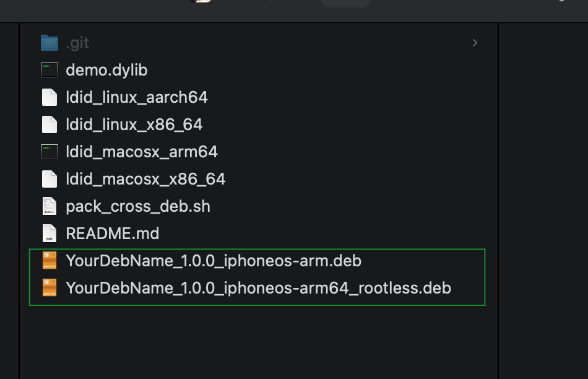Click the markdown icon beside README.md
This screenshot has height=379, width=588.
tap(49, 233)
